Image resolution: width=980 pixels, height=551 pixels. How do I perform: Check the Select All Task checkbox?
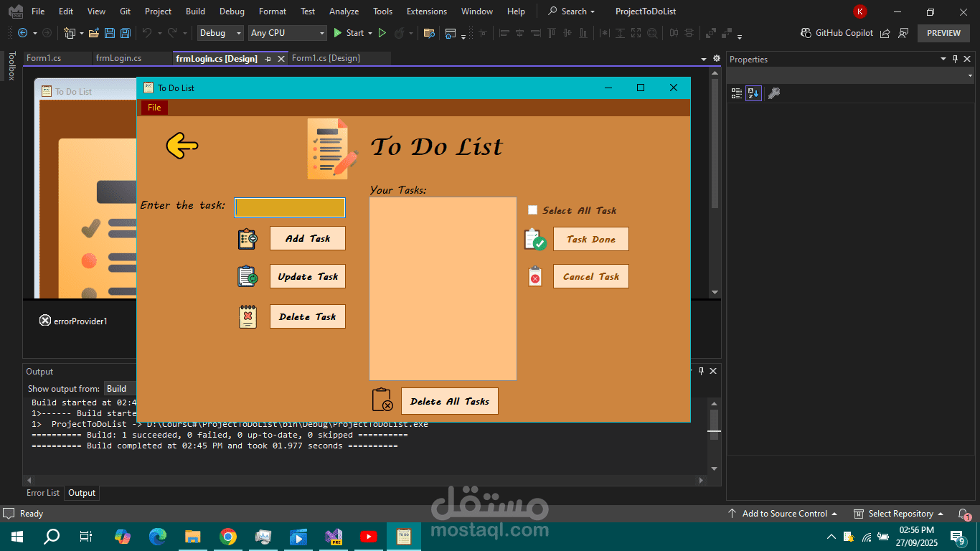pyautogui.click(x=533, y=209)
